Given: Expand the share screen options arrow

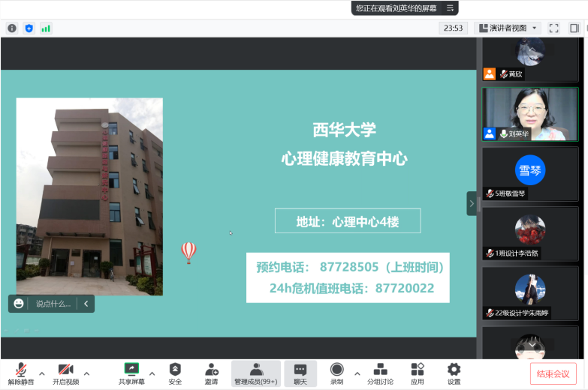Looking at the screenshot, I should 152,373.
